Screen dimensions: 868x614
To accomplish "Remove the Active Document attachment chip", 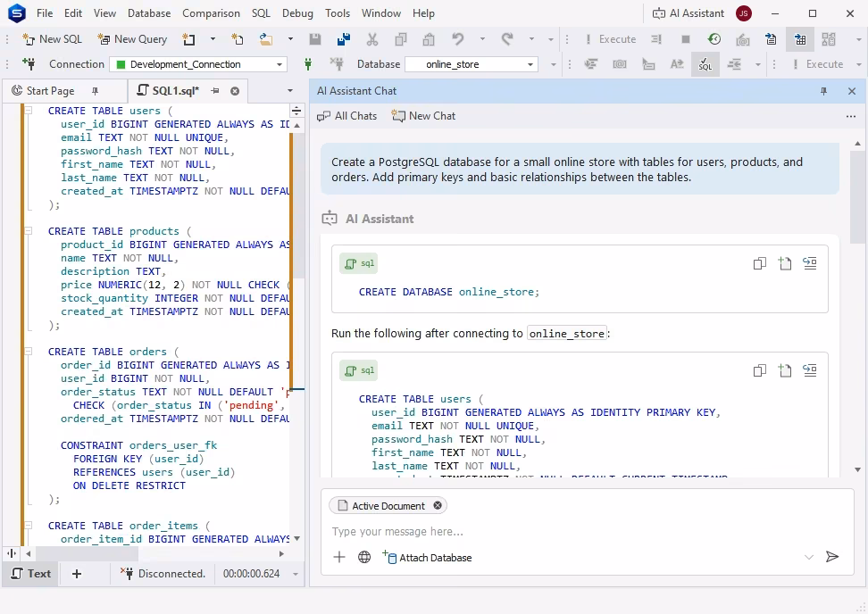I will coord(438,506).
